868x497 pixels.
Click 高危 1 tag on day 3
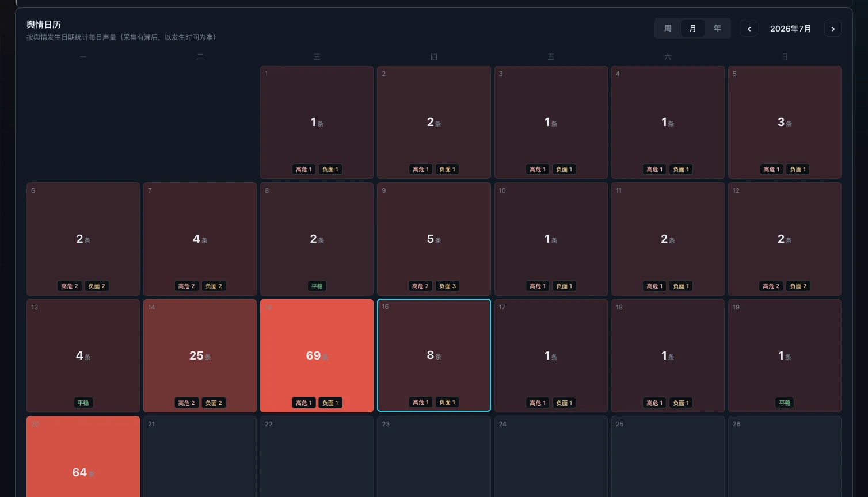(538, 169)
